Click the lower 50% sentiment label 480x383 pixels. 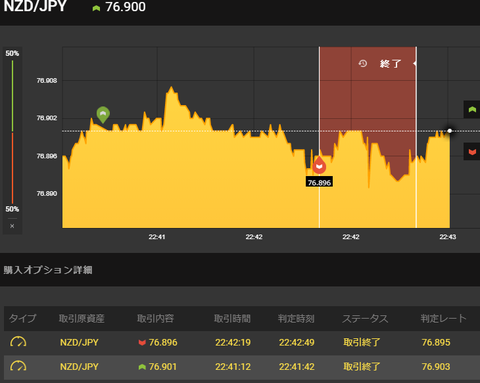[x=12, y=209]
